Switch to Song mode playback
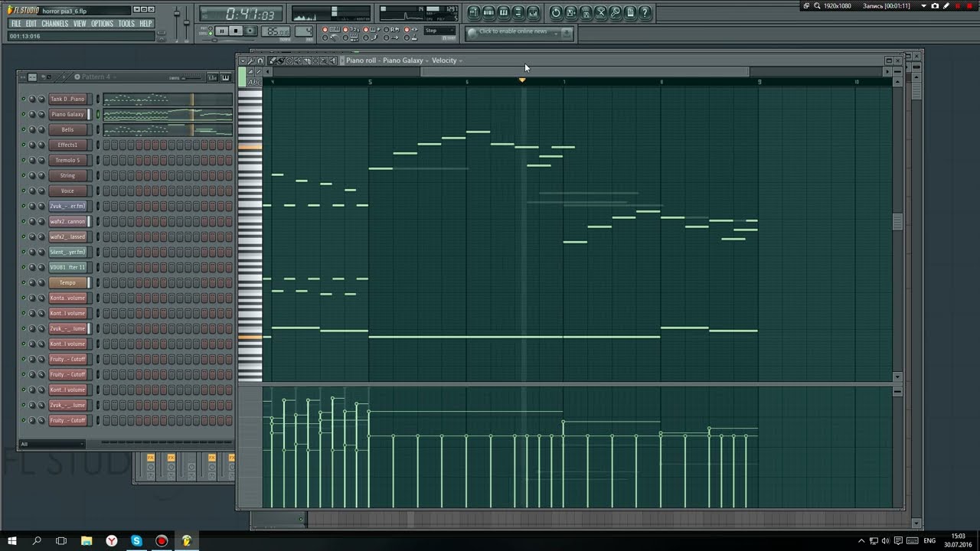 (x=210, y=34)
